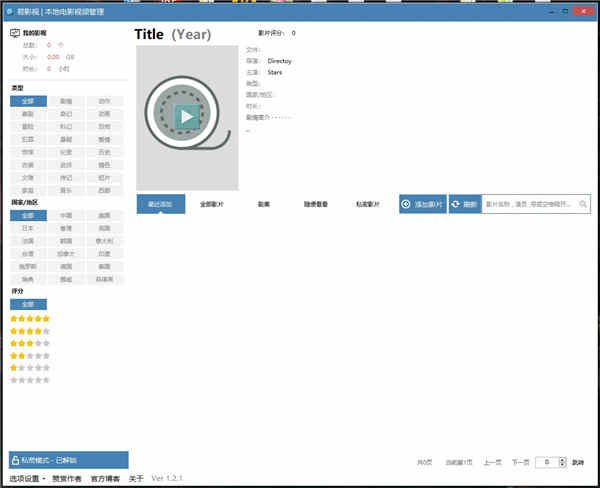Image resolution: width=600 pixels, height=488 pixels.
Task: Filter country by 日本
Action: pyautogui.click(x=28, y=228)
